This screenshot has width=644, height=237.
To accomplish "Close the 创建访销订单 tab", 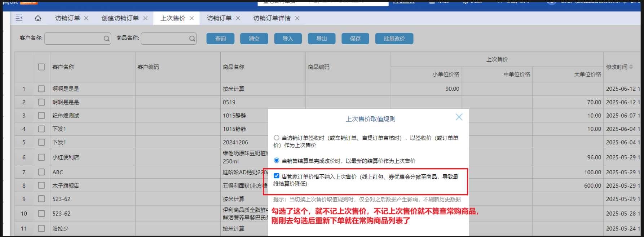I will click(145, 18).
